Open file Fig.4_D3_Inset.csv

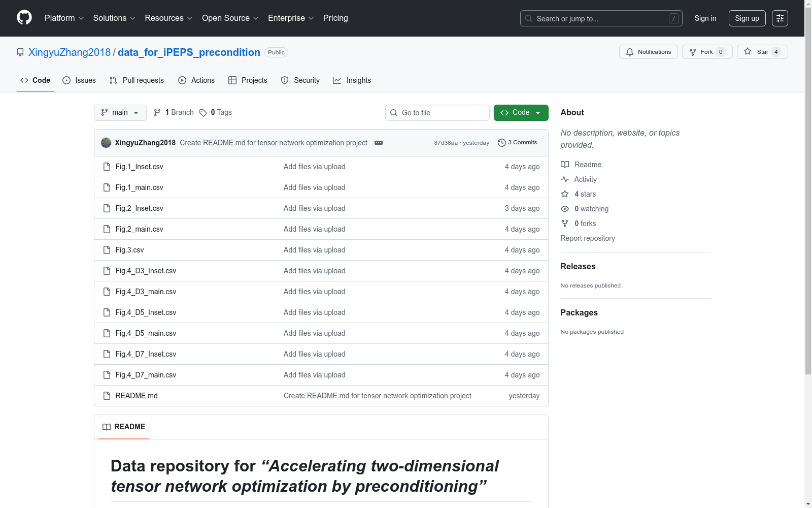click(146, 271)
